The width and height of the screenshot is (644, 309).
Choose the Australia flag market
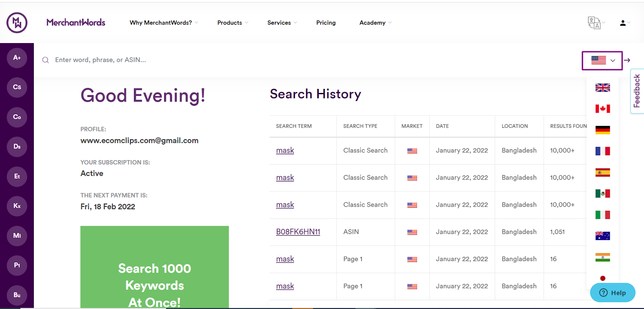coord(603,236)
